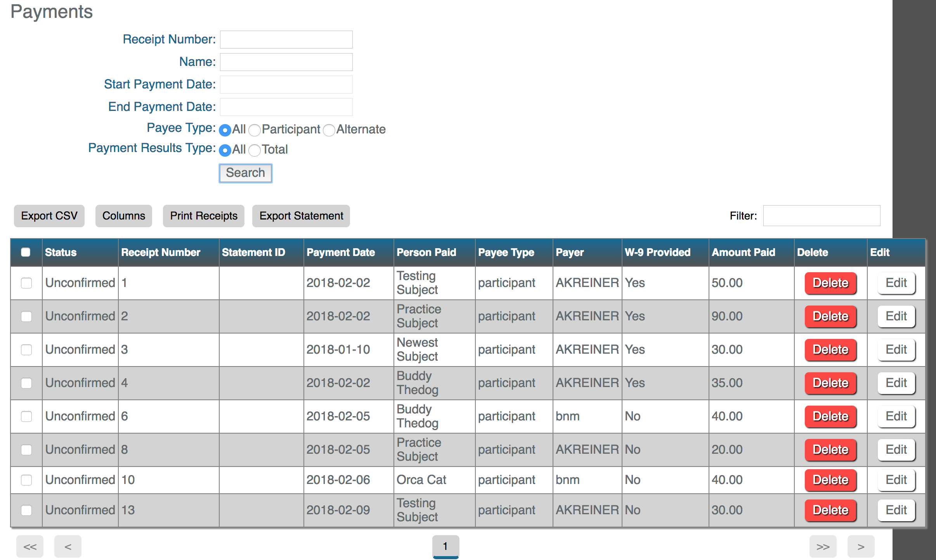The height and width of the screenshot is (560, 936).
Task: Delete the 90.00 Practice Subject payment
Action: [x=830, y=316]
